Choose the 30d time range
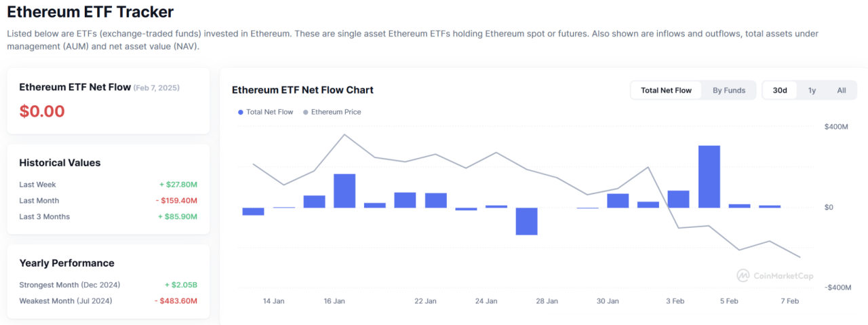This screenshot has height=325, width=868. [x=780, y=90]
